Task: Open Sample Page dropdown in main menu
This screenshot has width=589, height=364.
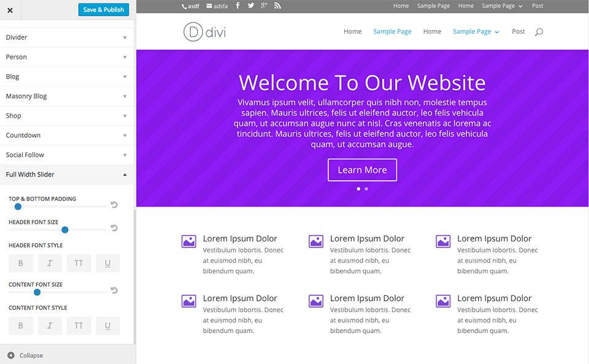Action: point(475,31)
